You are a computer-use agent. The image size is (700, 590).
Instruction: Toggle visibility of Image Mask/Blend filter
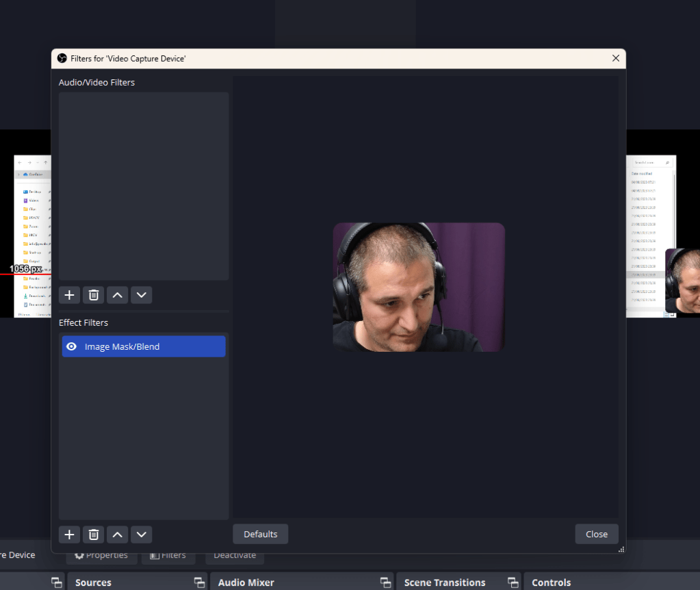71,346
